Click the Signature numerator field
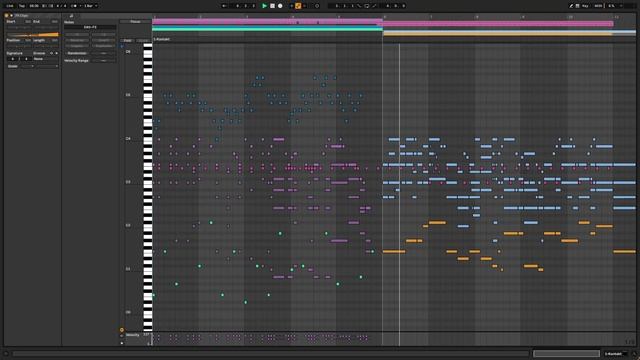Screen dimensions: 640x360 13,59
